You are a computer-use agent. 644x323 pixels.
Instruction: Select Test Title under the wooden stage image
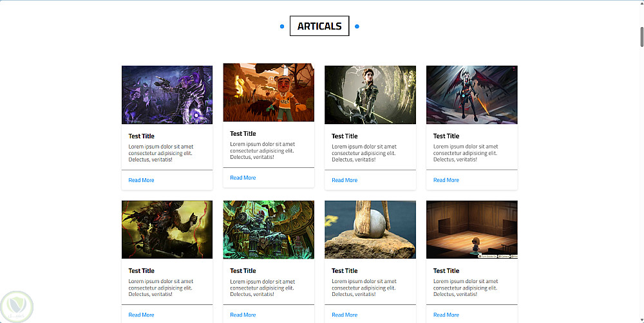click(x=446, y=271)
